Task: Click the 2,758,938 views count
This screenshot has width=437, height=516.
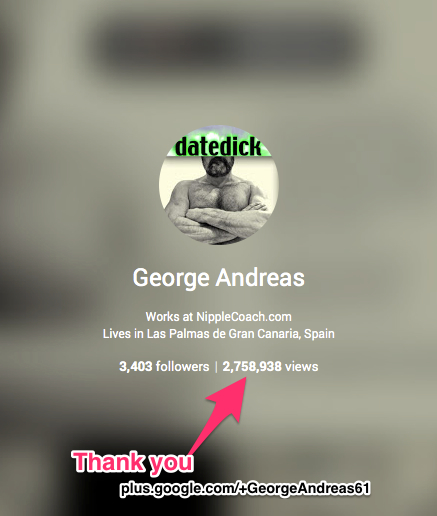Action: pos(270,367)
